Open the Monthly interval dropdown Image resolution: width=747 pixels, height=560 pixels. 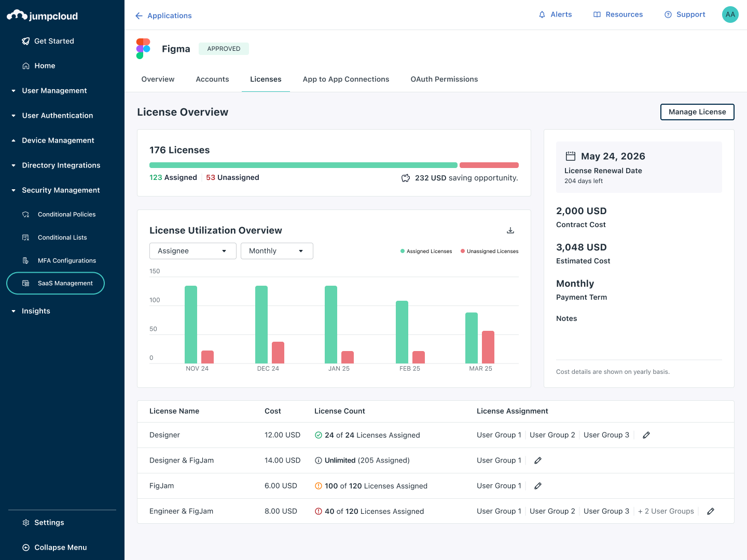276,250
